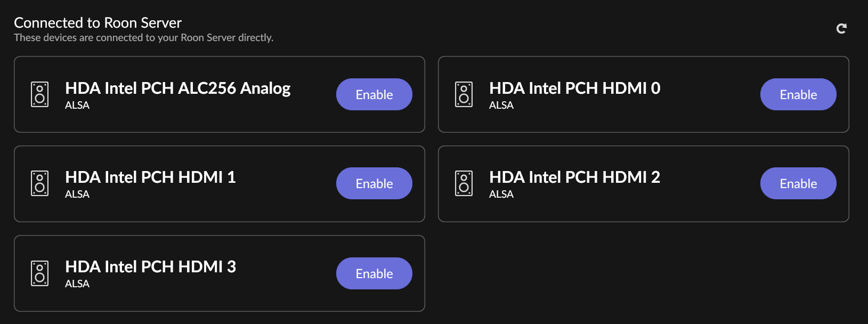Viewport: 868px width, 324px height.
Task: Enable the HDA Intel PCH HDMI 0 output
Action: [x=798, y=94]
